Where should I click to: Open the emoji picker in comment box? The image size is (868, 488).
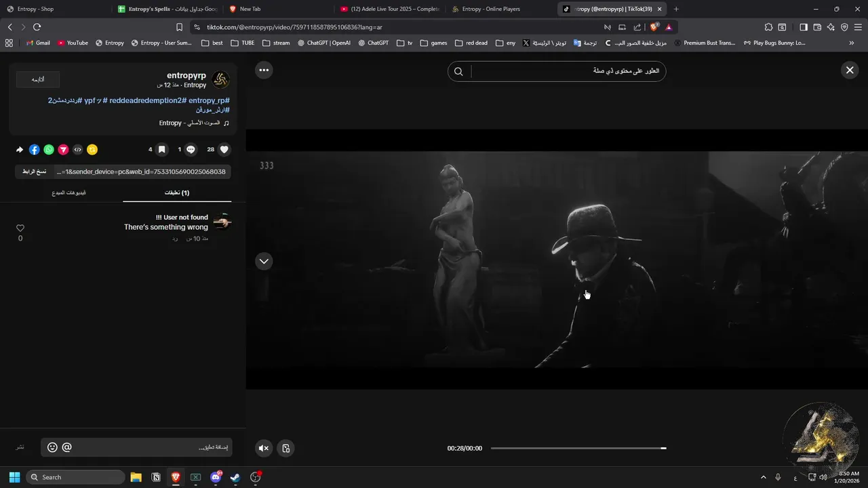click(52, 447)
